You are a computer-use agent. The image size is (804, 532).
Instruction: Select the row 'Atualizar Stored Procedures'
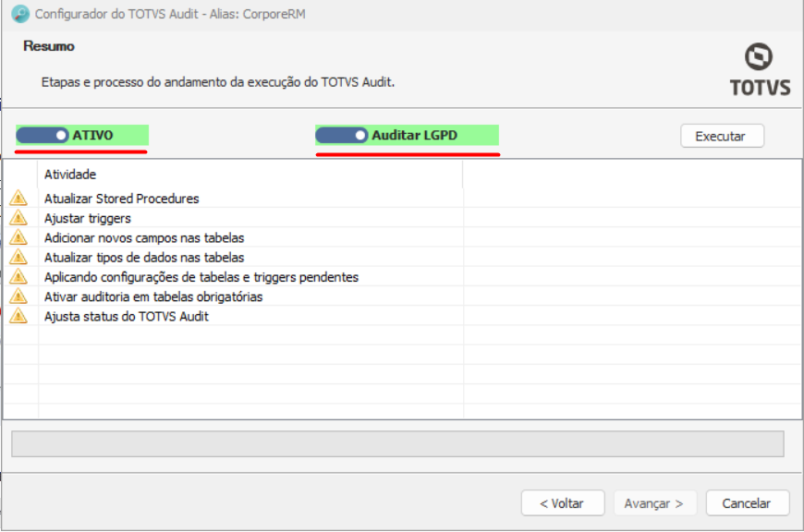pos(403,199)
